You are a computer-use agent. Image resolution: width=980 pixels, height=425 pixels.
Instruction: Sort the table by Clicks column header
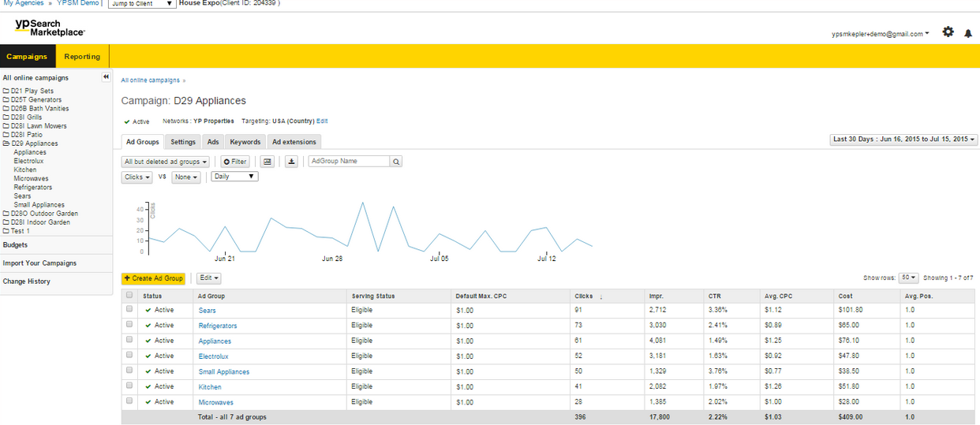(x=584, y=296)
